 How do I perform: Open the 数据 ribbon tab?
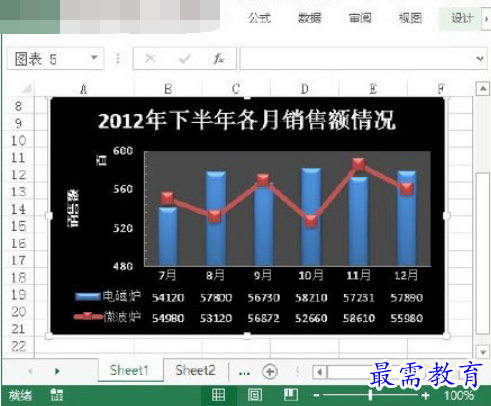(310, 18)
